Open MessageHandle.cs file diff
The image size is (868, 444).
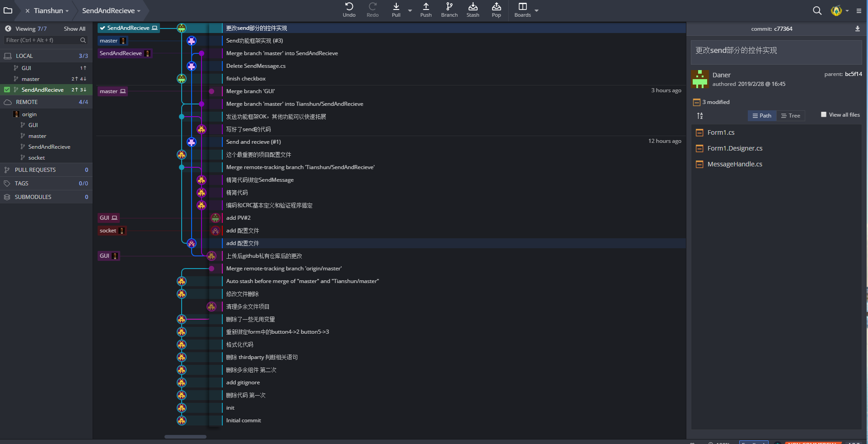tap(735, 164)
